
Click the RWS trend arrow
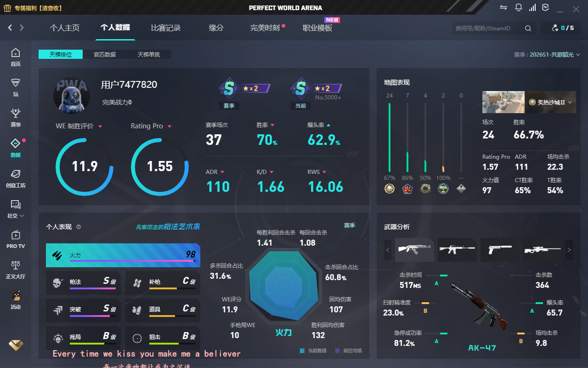pyautogui.click(x=324, y=172)
